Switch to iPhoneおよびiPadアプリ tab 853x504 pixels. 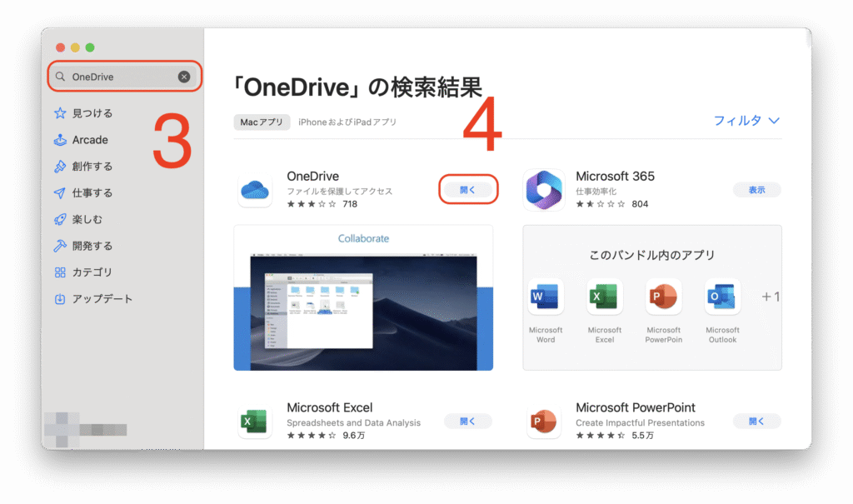[347, 122]
